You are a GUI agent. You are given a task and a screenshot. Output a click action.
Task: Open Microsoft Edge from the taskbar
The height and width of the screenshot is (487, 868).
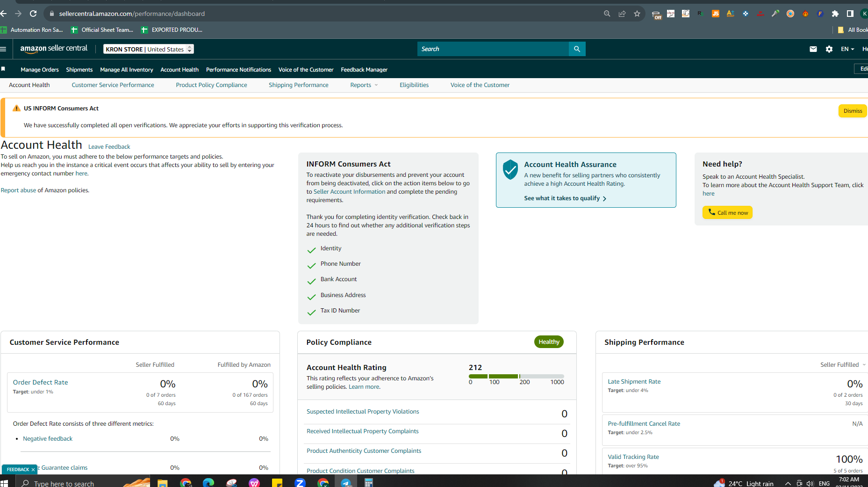click(208, 483)
